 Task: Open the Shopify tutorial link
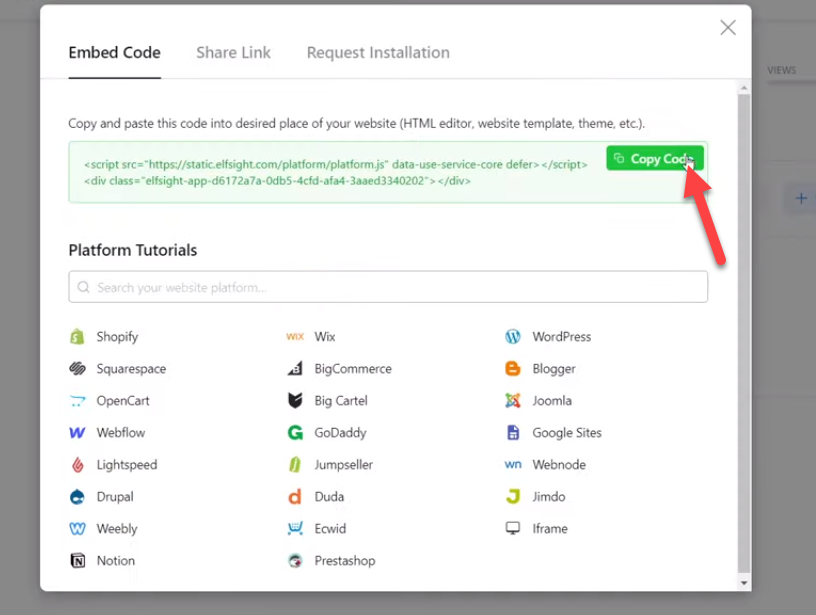point(117,337)
